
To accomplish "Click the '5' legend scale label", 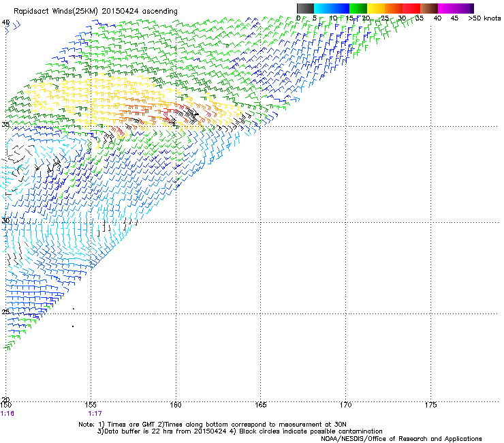I will [x=315, y=18].
